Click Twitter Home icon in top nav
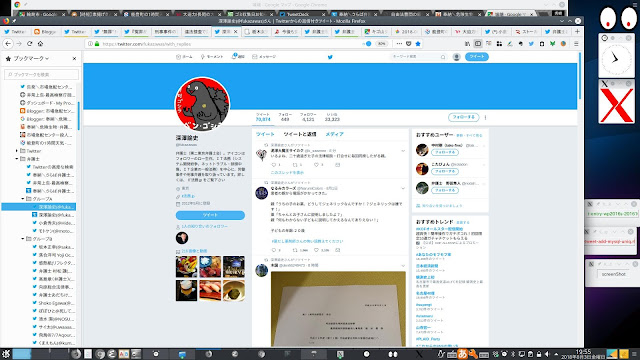The width and height of the screenshot is (640, 360). [x=184, y=57]
